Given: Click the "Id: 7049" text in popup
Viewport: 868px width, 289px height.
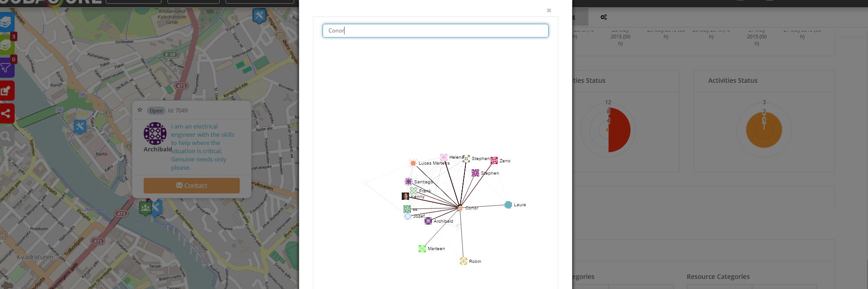Looking at the screenshot, I should (178, 111).
